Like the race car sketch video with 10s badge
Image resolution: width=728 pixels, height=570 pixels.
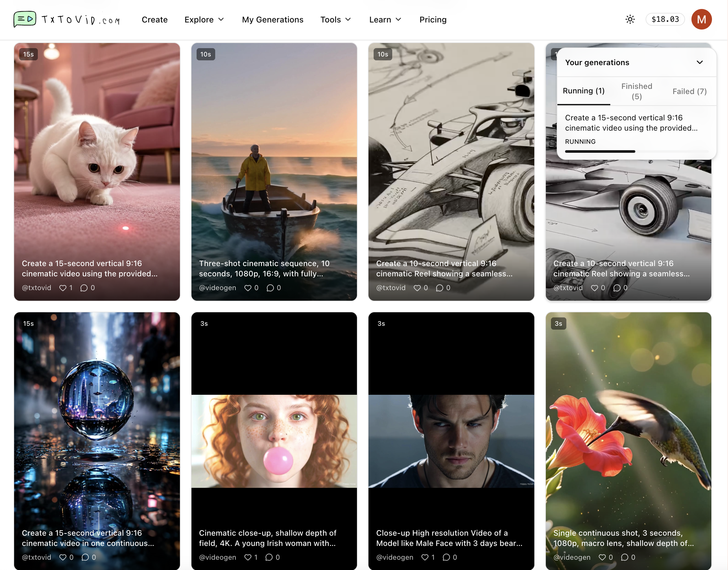[x=417, y=288]
